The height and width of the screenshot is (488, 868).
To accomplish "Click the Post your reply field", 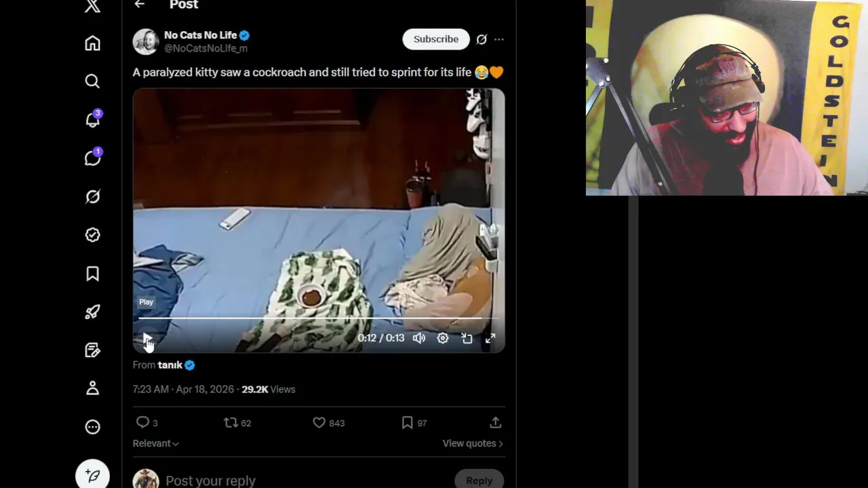I will click(x=305, y=481).
